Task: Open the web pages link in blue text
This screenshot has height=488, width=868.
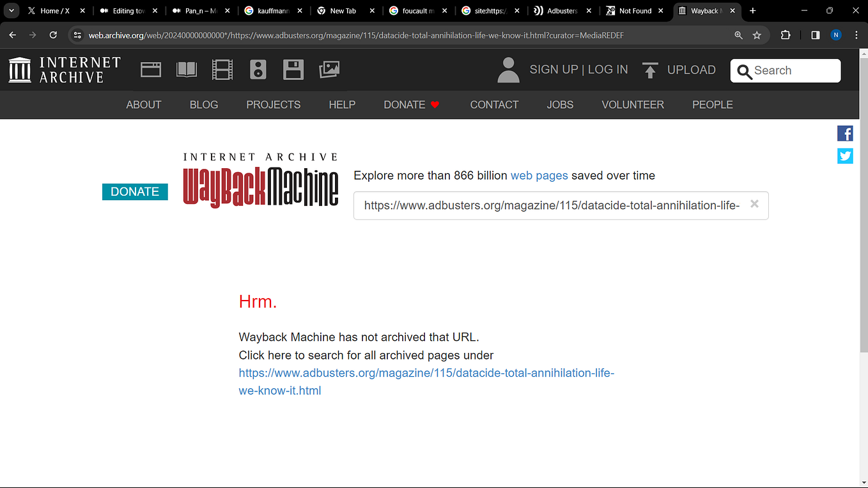Action: [539, 175]
